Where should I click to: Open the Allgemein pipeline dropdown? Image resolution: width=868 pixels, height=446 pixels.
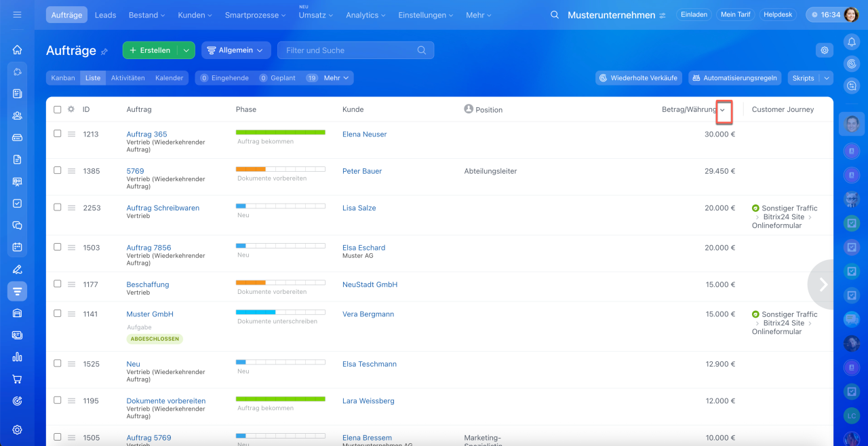coord(236,50)
